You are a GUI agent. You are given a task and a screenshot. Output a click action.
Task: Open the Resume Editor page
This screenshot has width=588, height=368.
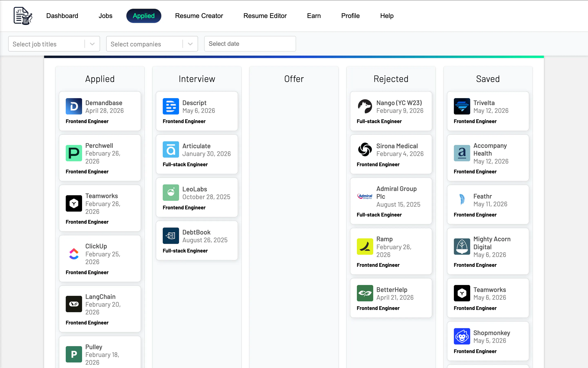265,16
